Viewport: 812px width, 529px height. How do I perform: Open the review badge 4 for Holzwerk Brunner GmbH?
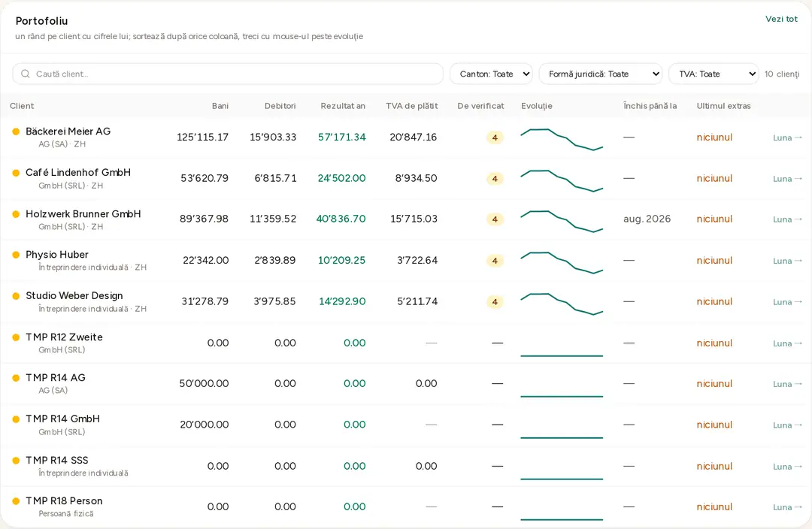coord(495,219)
